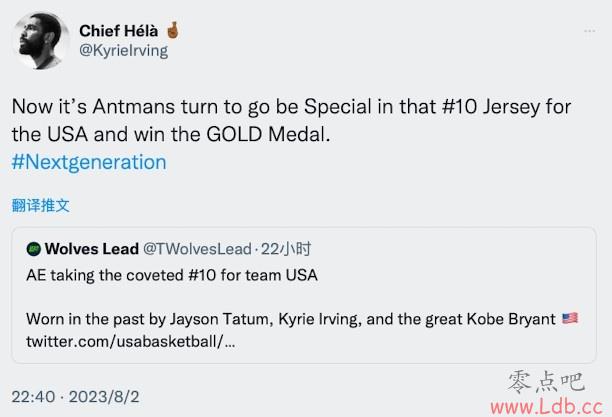The width and height of the screenshot is (612, 417).
Task: Open the Wolves Lead account name
Action: (x=92, y=249)
